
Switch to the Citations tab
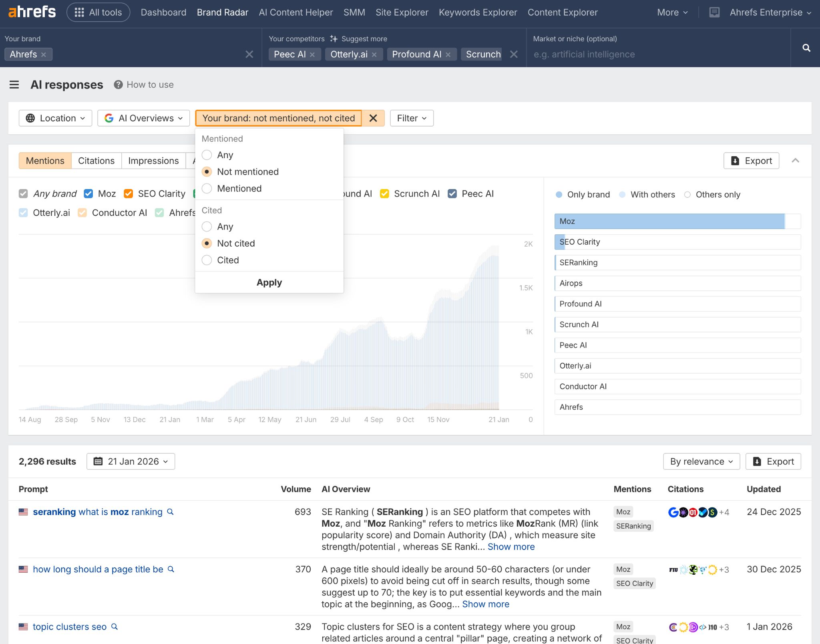[x=96, y=161]
